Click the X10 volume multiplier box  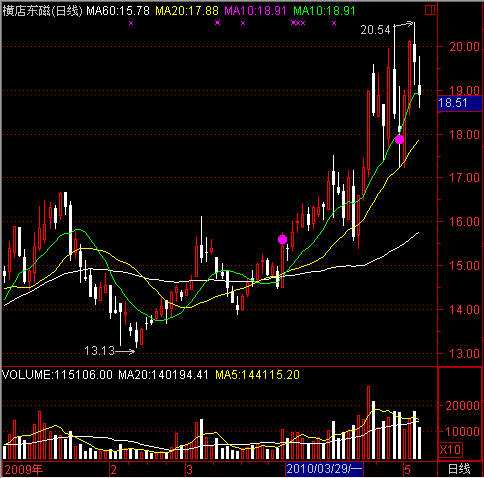pos(450,450)
